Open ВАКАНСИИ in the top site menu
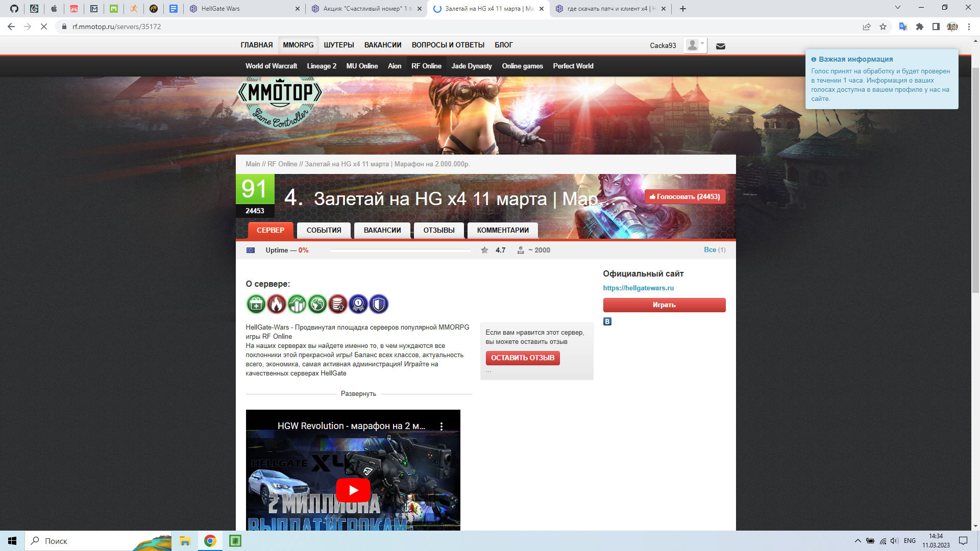Image resolution: width=980 pixels, height=551 pixels. pyautogui.click(x=383, y=45)
